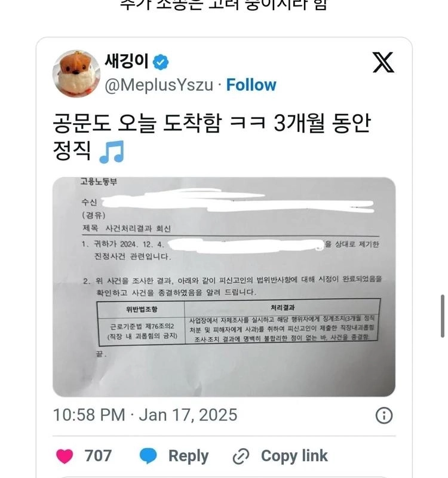This screenshot has height=478, width=448.
Task: Click the Copy link text
Action: 294,456
